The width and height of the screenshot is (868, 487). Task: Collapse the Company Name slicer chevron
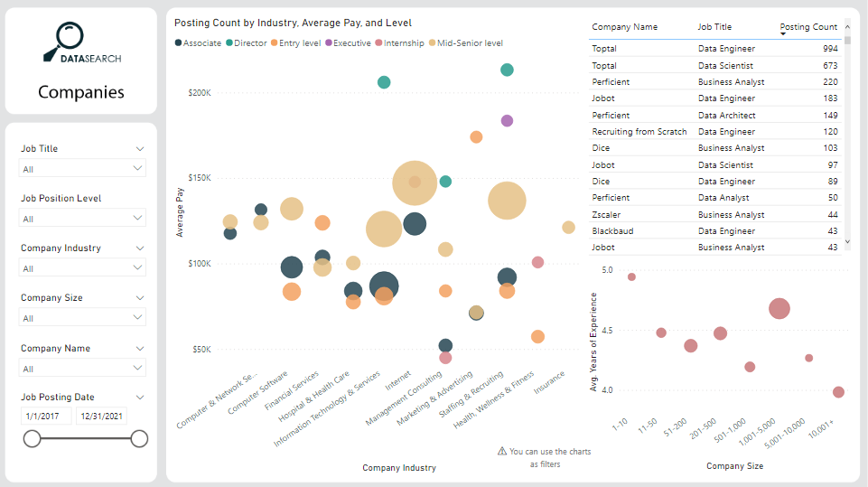pos(140,348)
